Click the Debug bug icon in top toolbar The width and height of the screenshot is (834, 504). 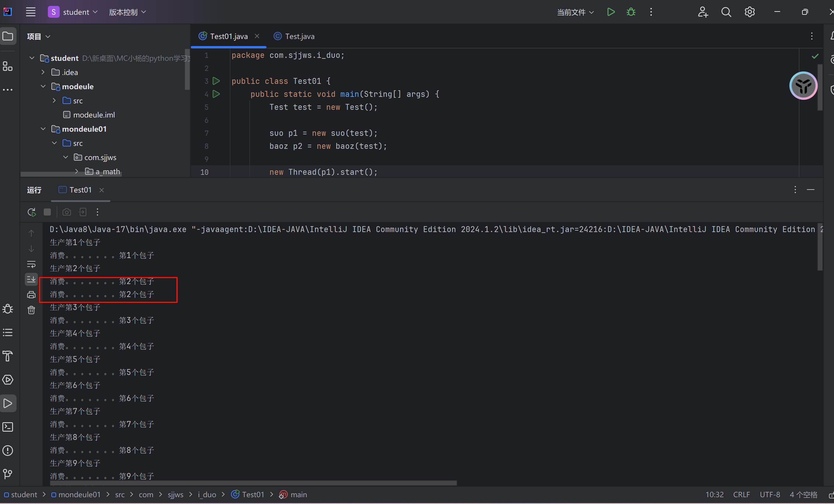click(630, 12)
